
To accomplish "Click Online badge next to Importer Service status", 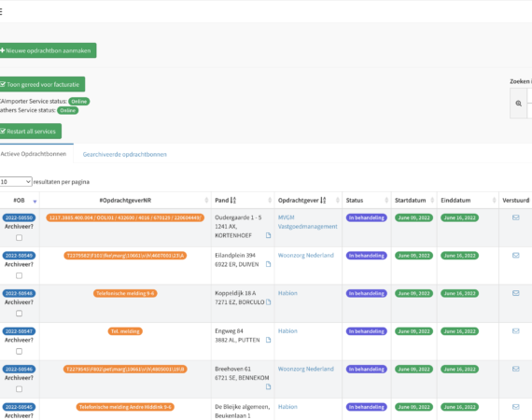I will click(79, 102).
